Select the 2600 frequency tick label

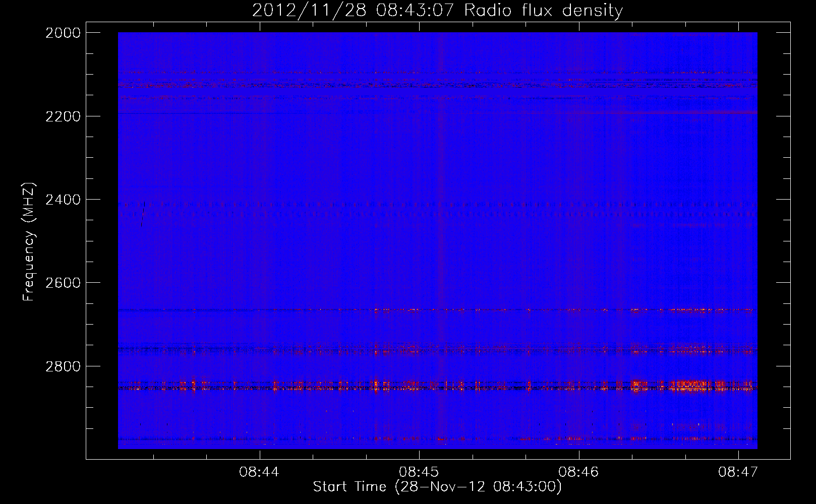(x=63, y=283)
